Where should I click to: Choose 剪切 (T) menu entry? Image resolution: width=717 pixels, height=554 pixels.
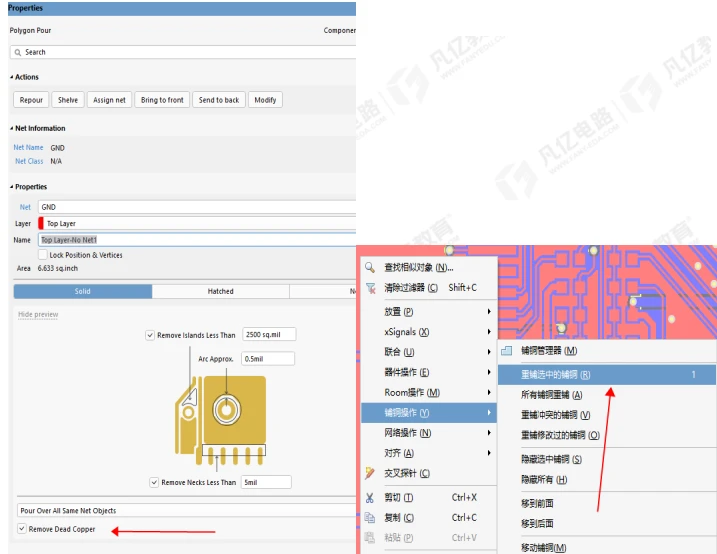(428, 497)
